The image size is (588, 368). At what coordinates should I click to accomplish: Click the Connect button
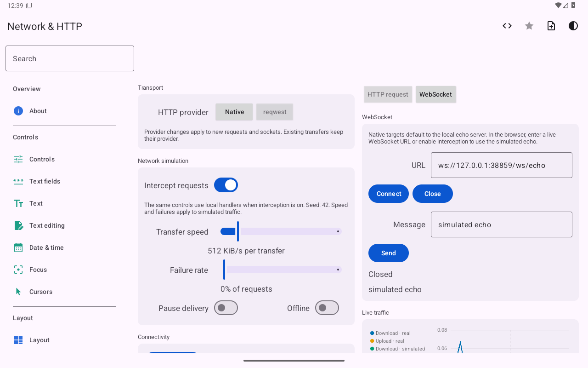pos(389,194)
